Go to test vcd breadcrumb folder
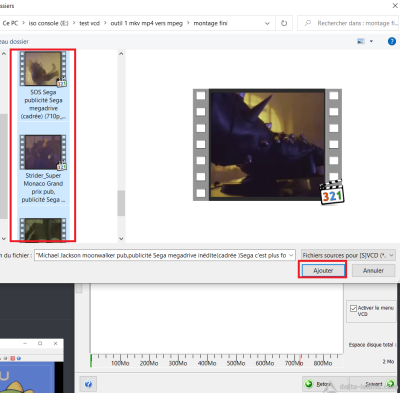Image resolution: width=400 pixels, height=393 pixels. [89, 23]
